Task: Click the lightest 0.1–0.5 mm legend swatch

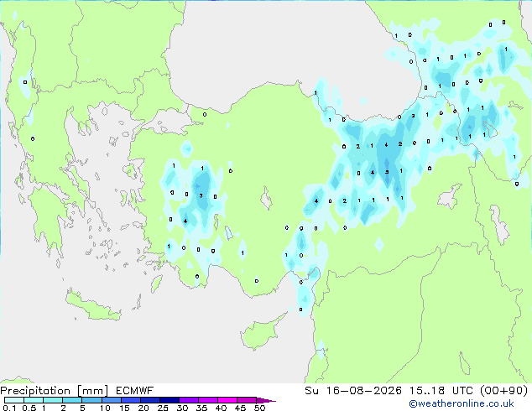Action: point(14,400)
